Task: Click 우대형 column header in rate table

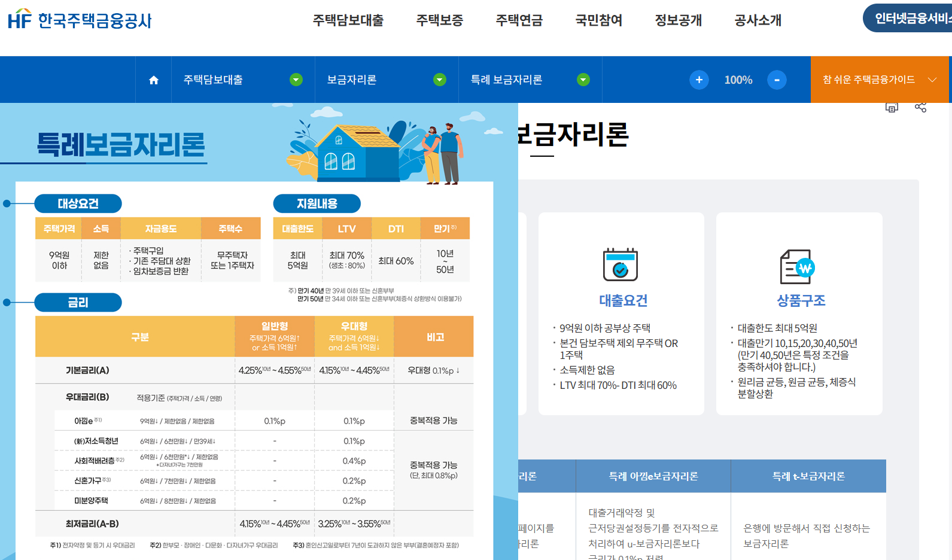Action: coord(354,336)
